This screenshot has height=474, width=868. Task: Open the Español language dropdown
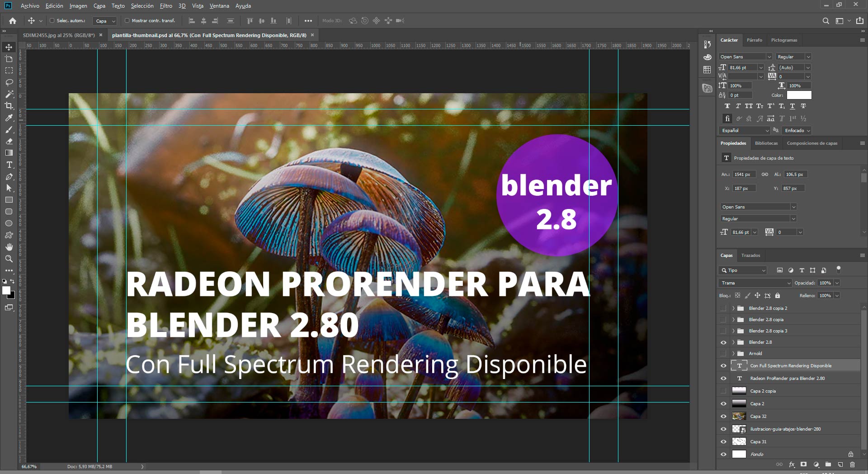tap(745, 131)
